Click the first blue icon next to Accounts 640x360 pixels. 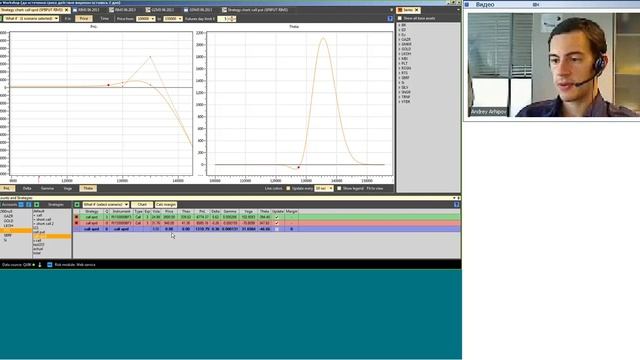(21, 204)
